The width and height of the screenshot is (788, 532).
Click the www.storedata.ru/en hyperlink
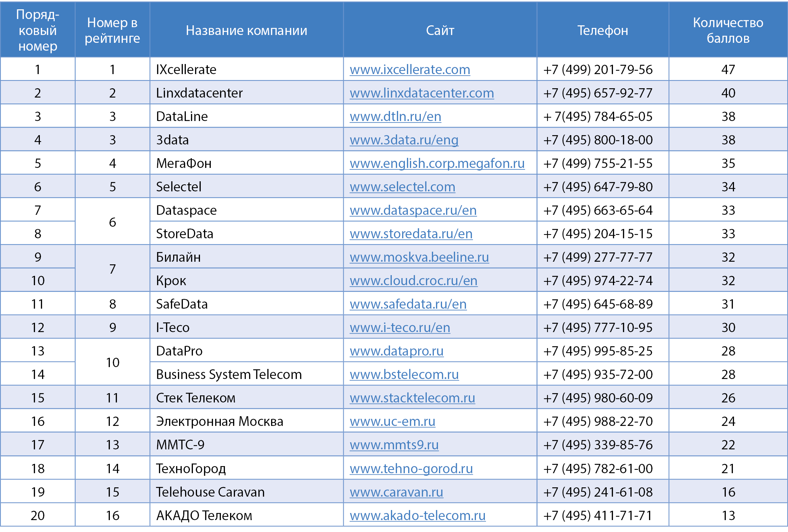click(411, 234)
